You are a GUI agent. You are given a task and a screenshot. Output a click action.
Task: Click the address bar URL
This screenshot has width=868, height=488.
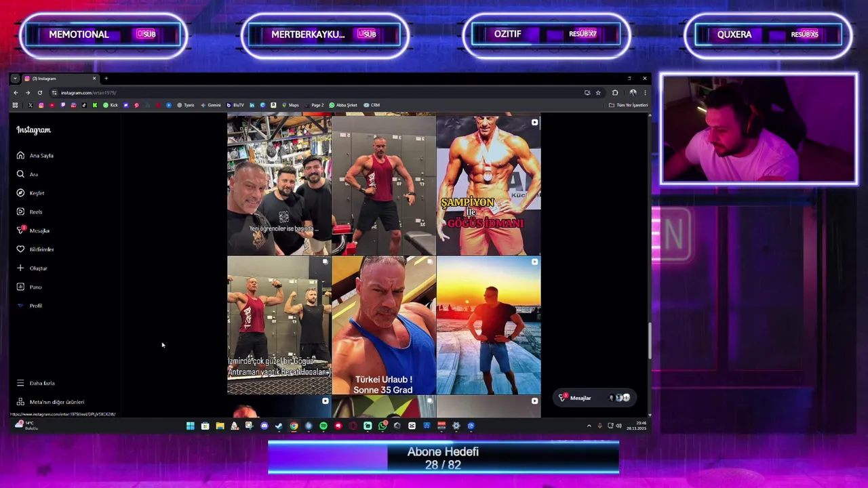pyautogui.click(x=88, y=92)
